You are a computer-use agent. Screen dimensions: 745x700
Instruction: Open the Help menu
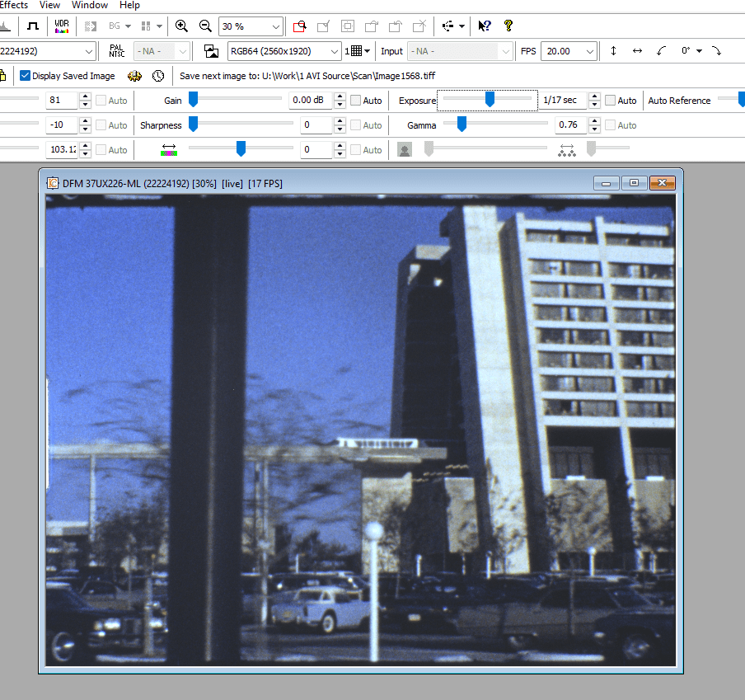pyautogui.click(x=129, y=5)
